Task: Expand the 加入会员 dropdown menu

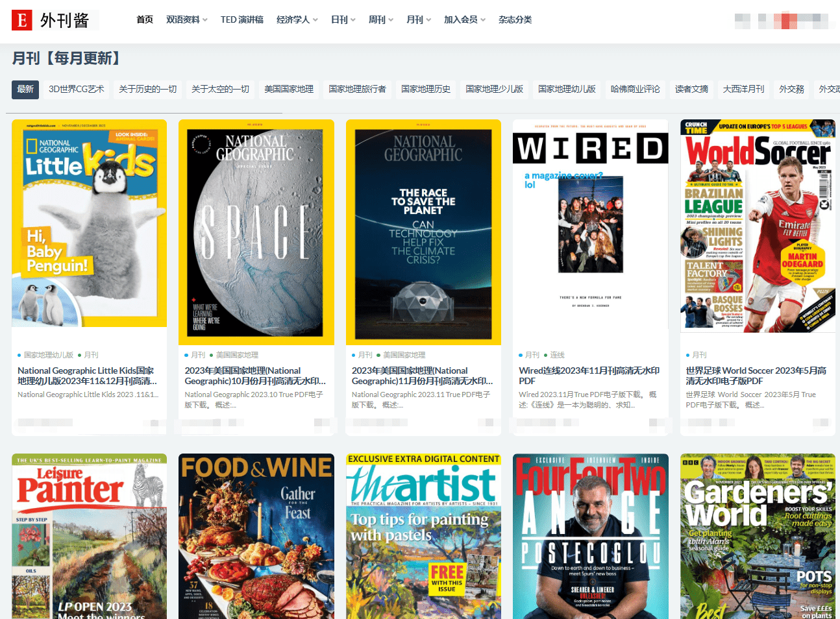Action: pos(465,19)
